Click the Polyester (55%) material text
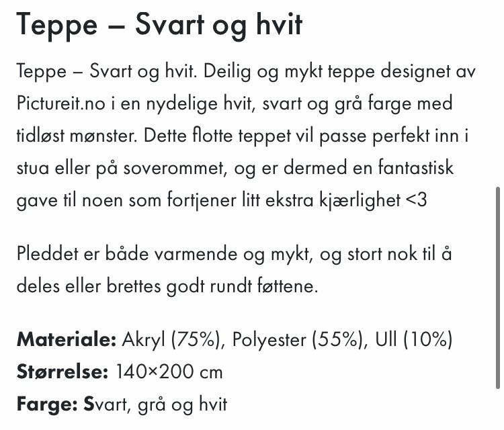504x430 pixels. pyautogui.click(x=300, y=340)
